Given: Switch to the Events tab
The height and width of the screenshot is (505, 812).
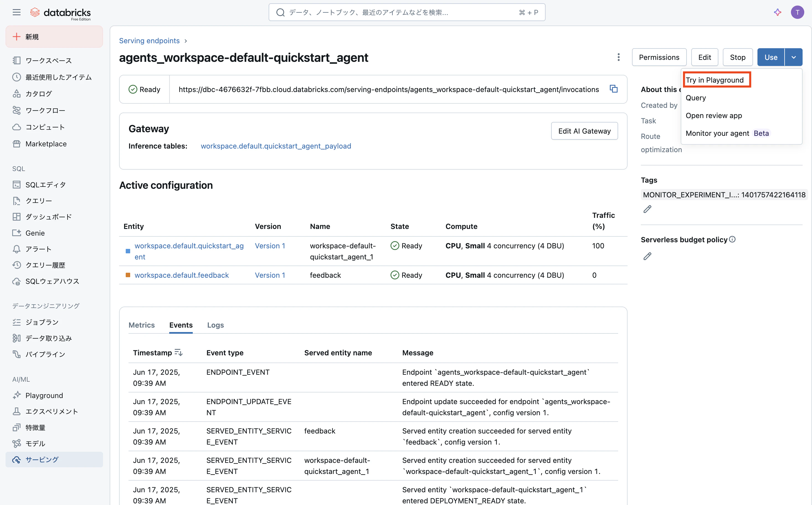Looking at the screenshot, I should (x=181, y=325).
